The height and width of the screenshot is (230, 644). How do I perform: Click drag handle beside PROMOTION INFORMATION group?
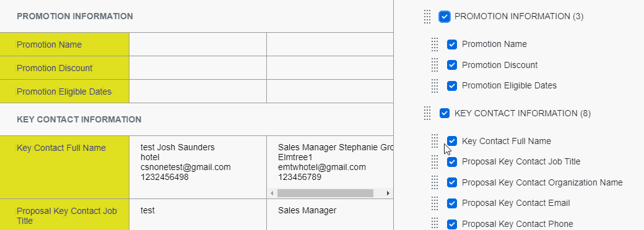pos(427,17)
